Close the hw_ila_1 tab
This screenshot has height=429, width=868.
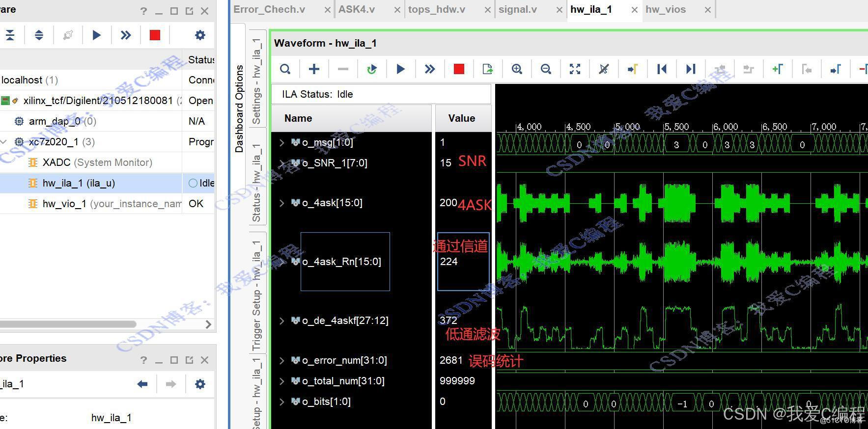tap(635, 10)
